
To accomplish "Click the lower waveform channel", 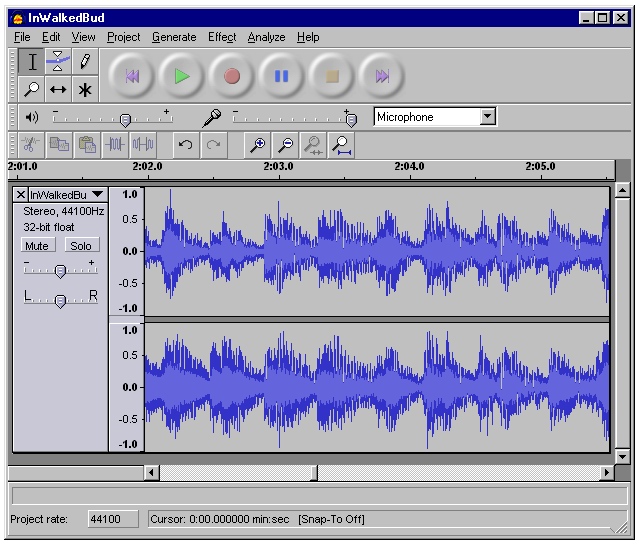I will pos(377,387).
